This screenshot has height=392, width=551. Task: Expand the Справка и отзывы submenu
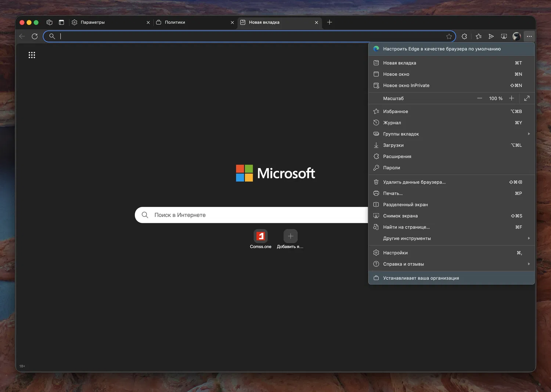[x=451, y=264]
